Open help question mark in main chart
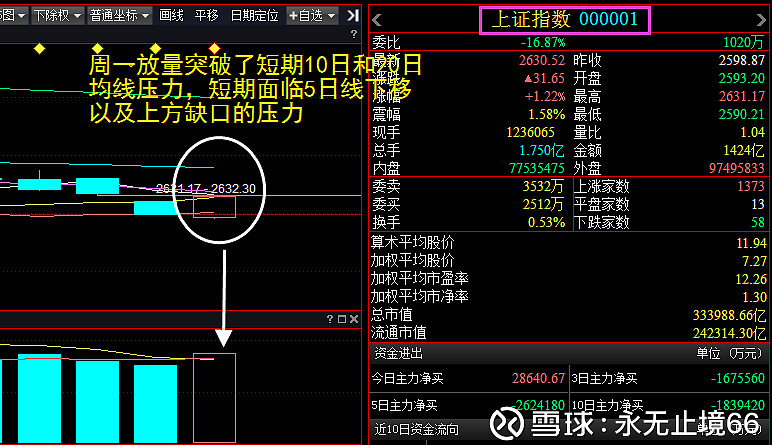 pyautogui.click(x=354, y=34)
